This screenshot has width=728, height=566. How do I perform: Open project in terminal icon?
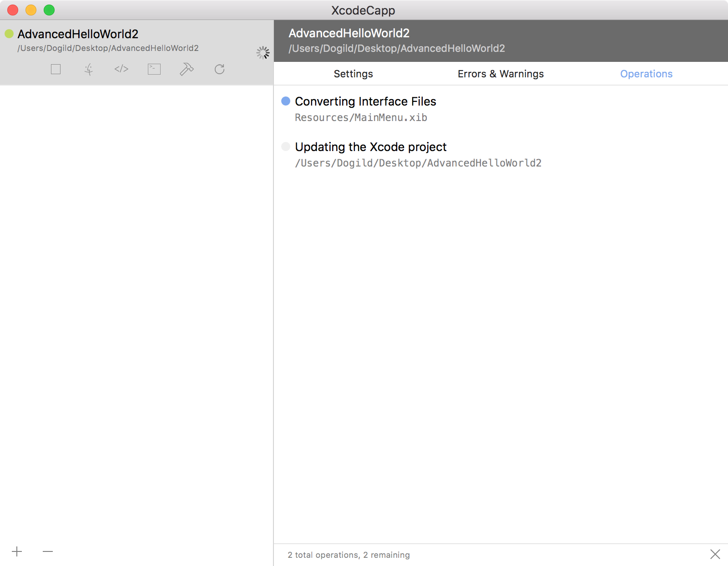(x=154, y=69)
